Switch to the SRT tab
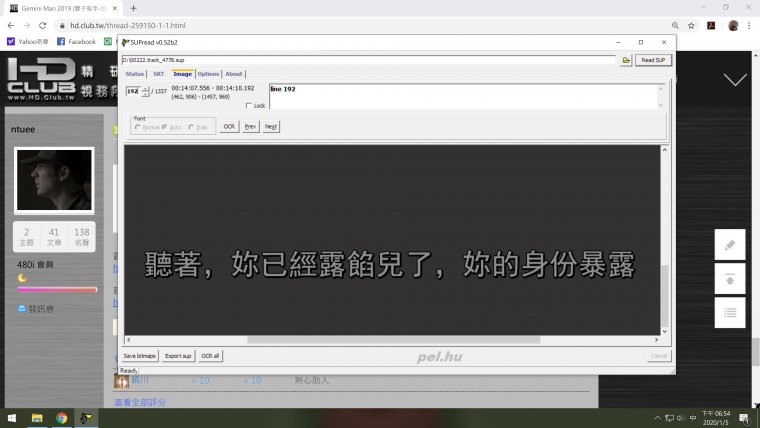 coord(158,74)
